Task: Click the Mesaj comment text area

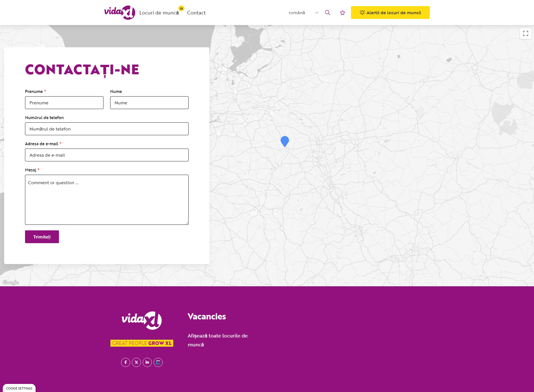Action: tap(107, 199)
